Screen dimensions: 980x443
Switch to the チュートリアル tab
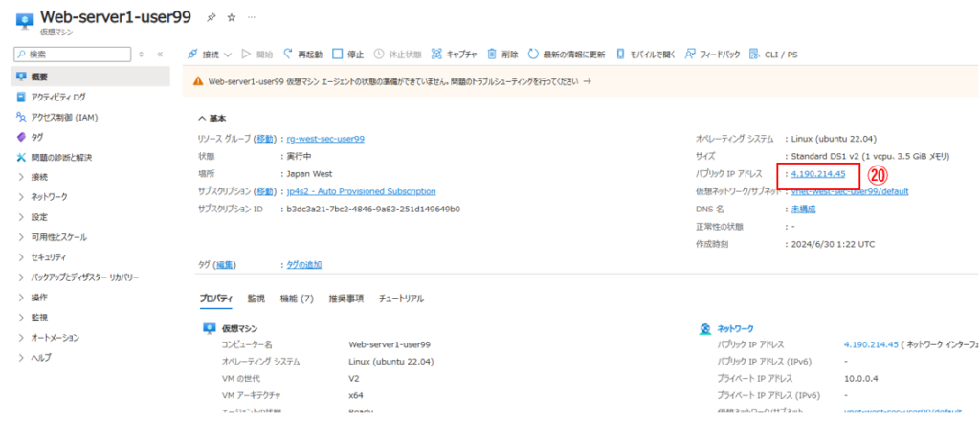[x=401, y=299]
